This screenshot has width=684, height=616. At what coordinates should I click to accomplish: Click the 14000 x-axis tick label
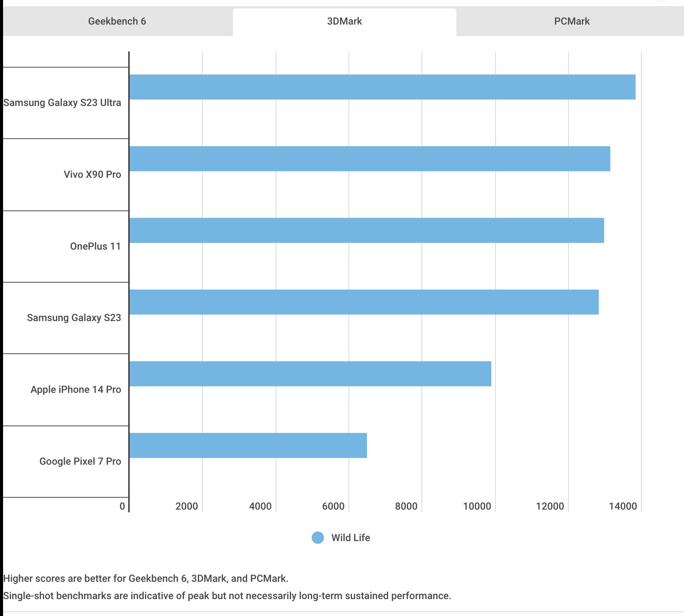tap(623, 506)
